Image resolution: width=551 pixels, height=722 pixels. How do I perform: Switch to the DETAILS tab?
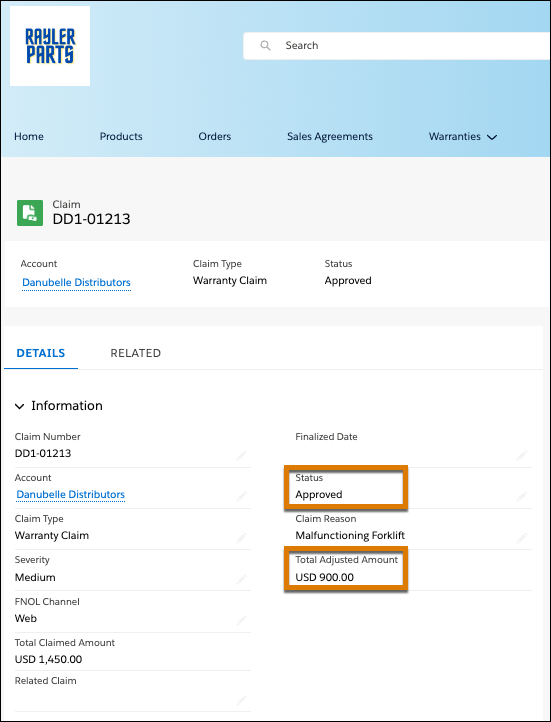(41, 353)
